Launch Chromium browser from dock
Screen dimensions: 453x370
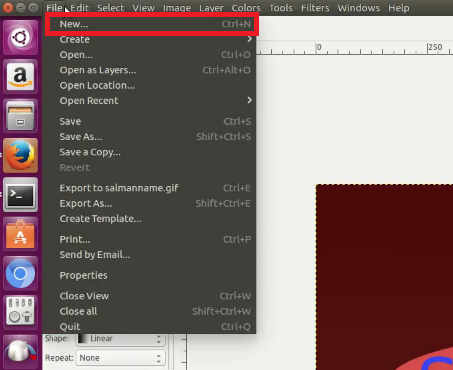pos(20,274)
